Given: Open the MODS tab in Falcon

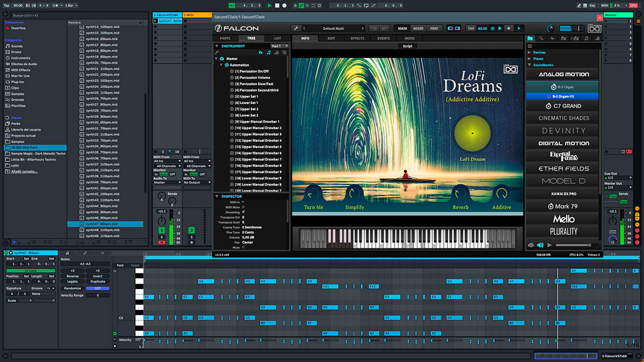Looking at the screenshot, I should (409, 39).
